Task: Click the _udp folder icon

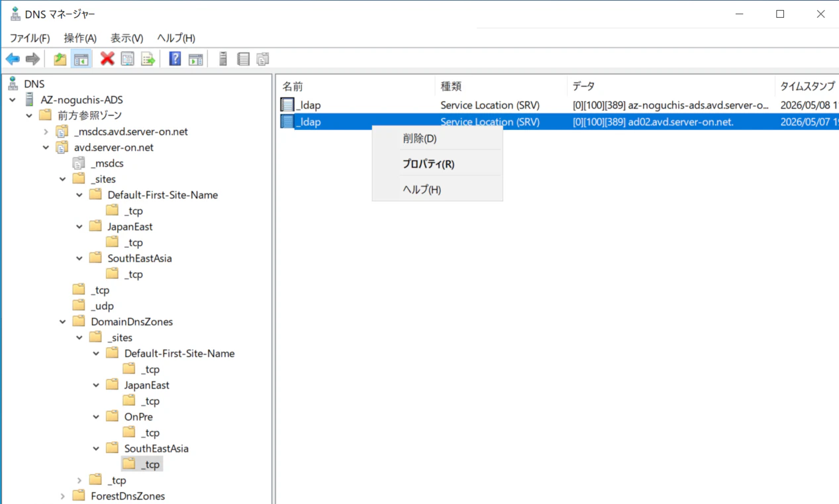Action: click(79, 306)
